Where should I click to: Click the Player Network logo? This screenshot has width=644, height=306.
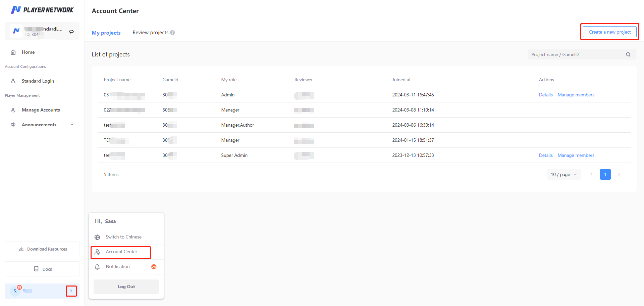(42, 10)
